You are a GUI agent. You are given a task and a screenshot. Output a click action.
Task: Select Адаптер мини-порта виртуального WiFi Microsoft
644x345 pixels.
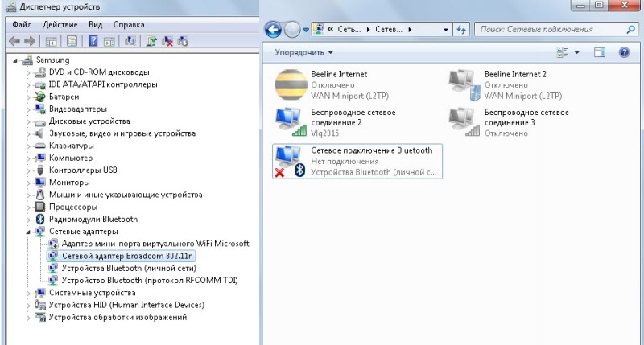155,244
